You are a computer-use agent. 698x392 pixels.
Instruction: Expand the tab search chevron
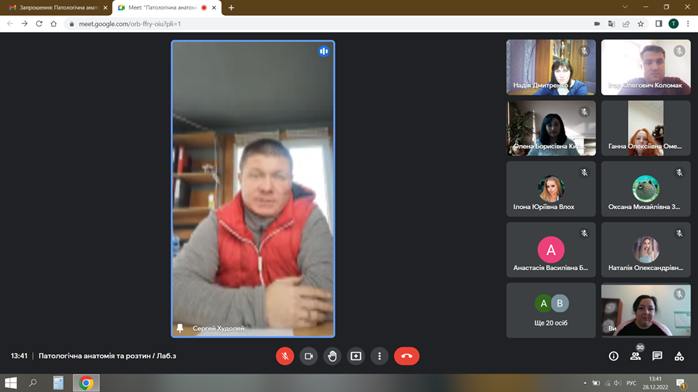(x=625, y=7)
